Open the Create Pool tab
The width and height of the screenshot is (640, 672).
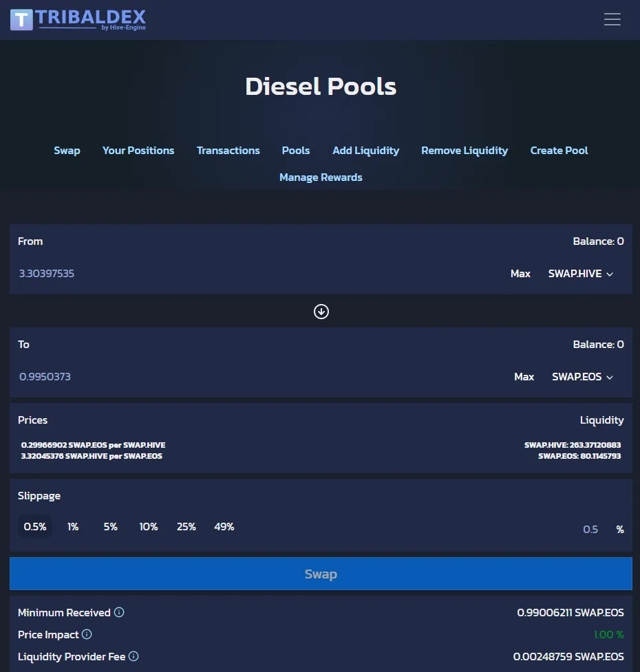pyautogui.click(x=559, y=151)
